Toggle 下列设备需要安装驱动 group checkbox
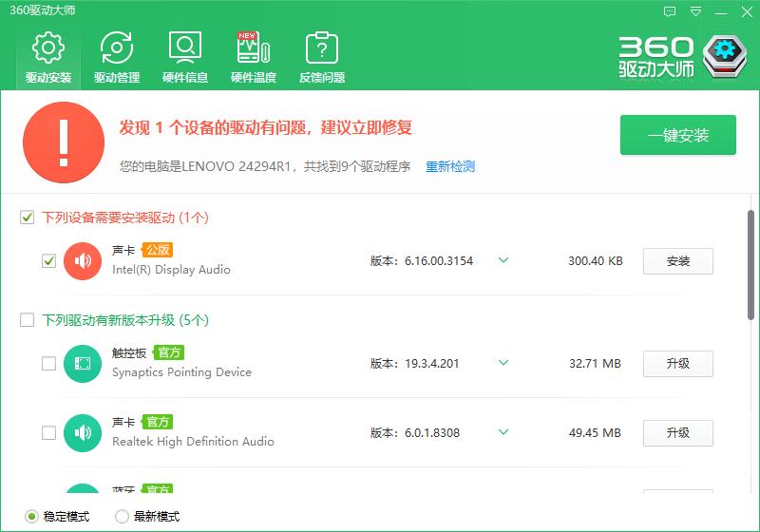The image size is (760, 532). 28,218
